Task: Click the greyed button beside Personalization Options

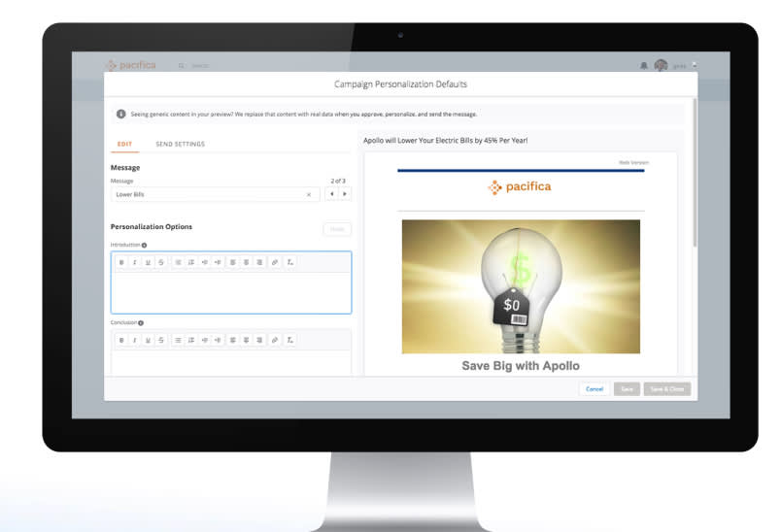Action: (x=337, y=229)
